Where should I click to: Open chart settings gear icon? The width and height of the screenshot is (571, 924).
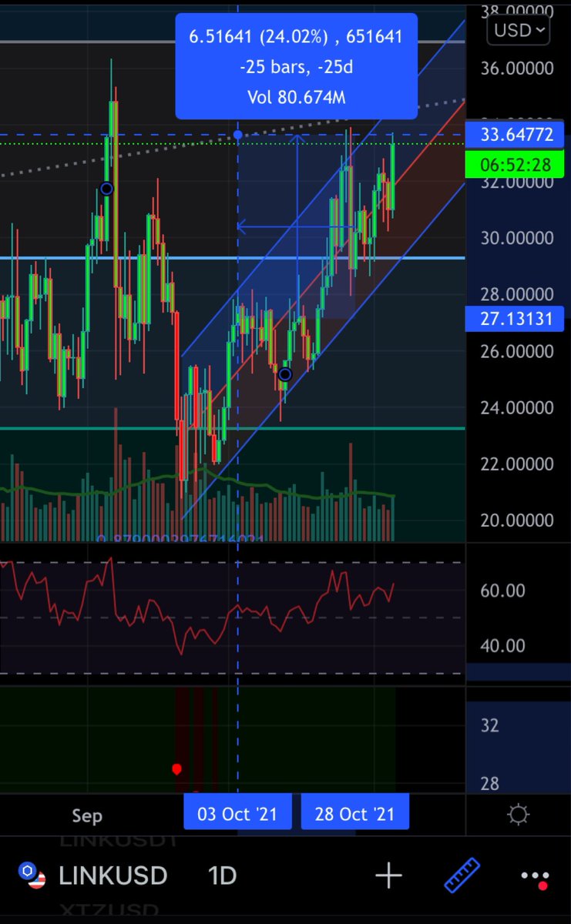[x=519, y=815]
